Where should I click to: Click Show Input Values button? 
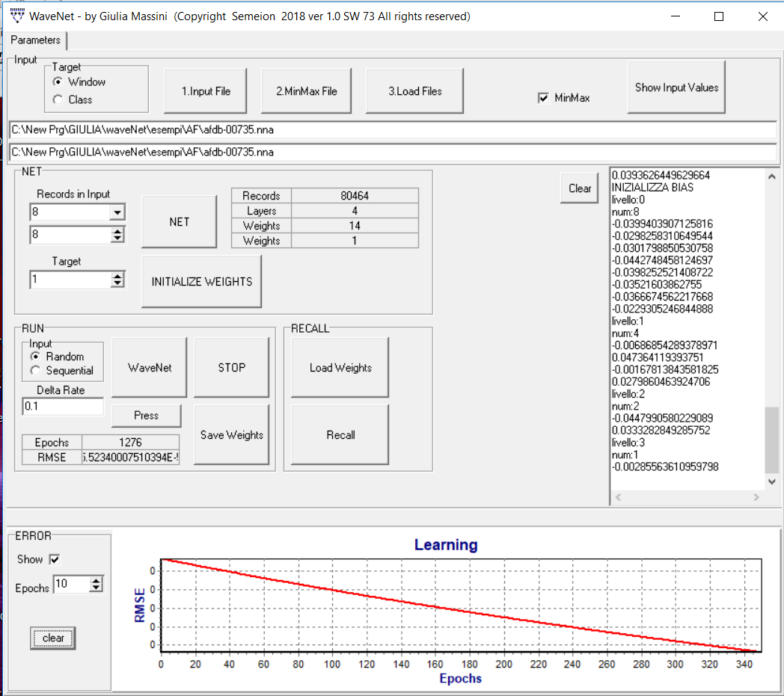676,87
